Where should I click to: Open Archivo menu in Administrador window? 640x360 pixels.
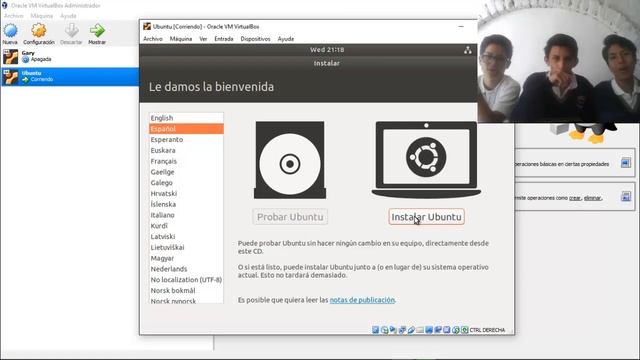(x=13, y=16)
